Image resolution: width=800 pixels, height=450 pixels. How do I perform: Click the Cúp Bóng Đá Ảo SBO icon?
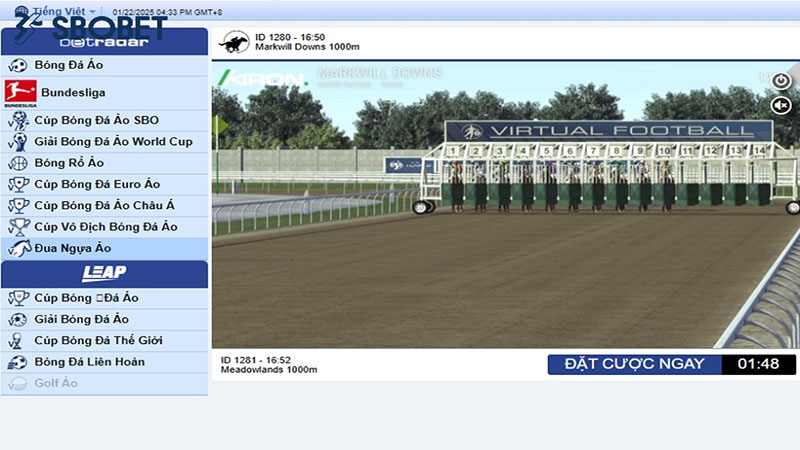[18, 120]
